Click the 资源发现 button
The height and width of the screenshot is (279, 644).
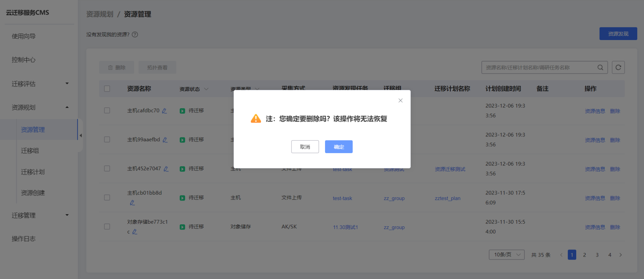pos(618,34)
